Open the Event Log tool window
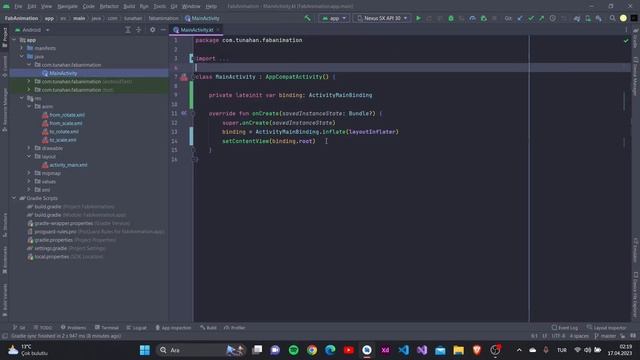640x360 pixels. tap(565, 328)
